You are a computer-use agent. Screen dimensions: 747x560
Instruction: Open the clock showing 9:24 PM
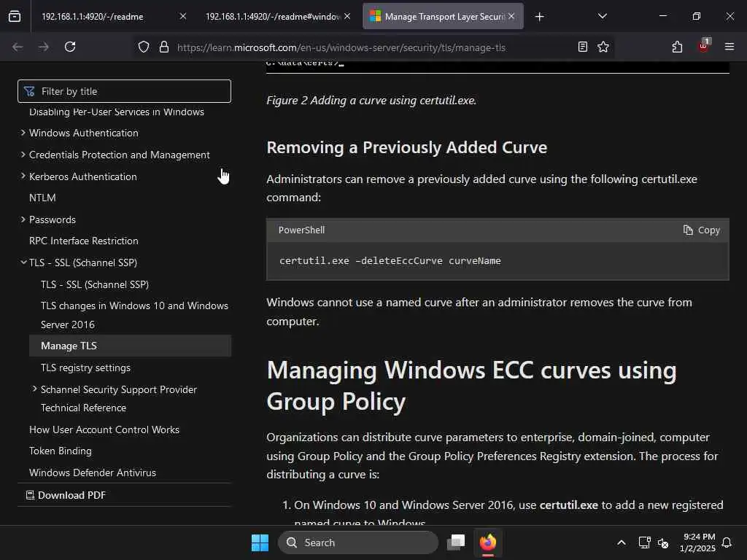click(697, 542)
